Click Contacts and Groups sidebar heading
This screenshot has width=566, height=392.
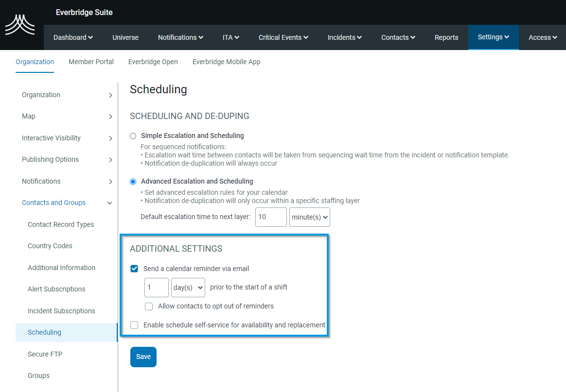[x=54, y=203]
